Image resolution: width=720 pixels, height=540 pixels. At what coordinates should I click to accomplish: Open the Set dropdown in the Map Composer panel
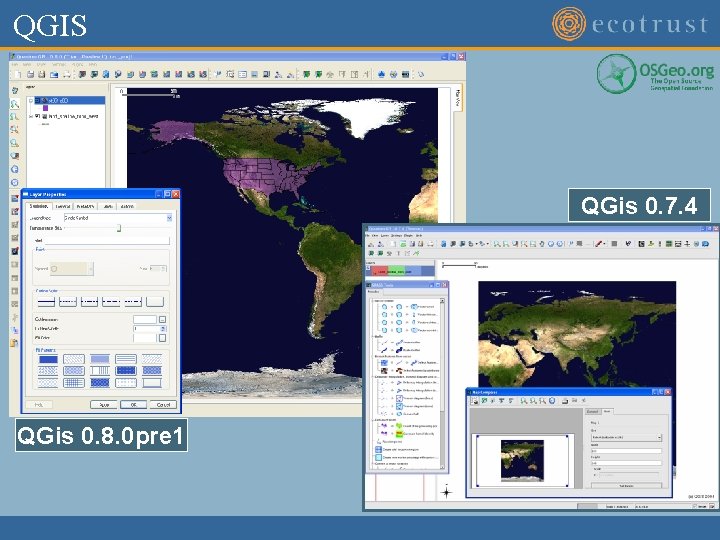626,438
